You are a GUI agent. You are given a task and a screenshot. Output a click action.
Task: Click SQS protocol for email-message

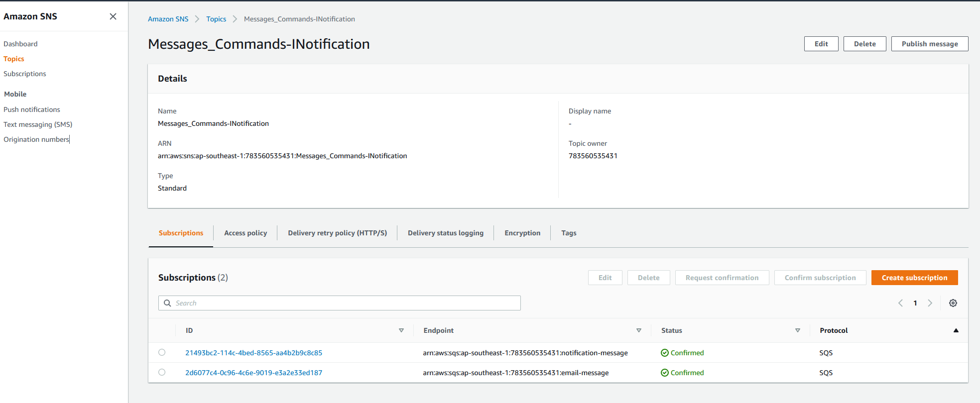click(826, 373)
